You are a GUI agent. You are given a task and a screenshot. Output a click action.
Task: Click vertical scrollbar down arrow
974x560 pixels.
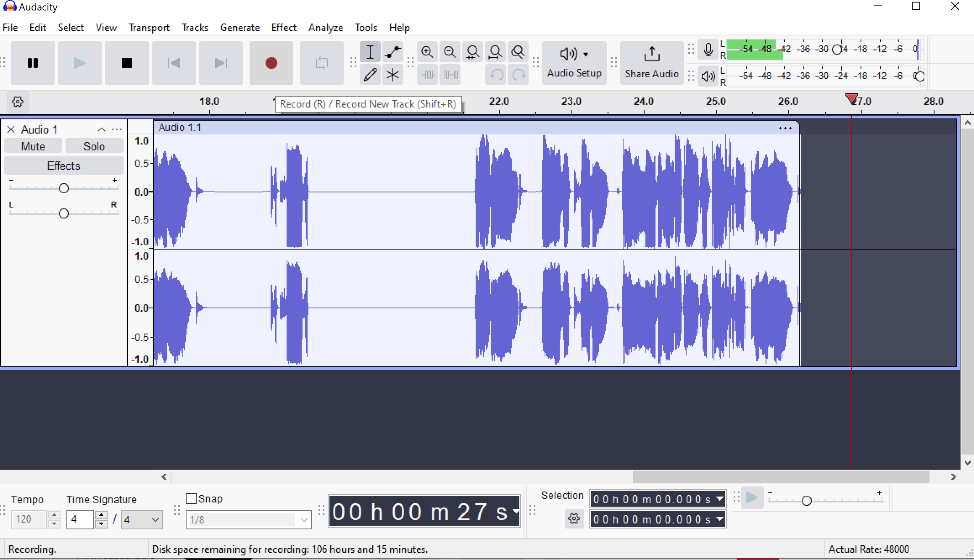pos(968,463)
